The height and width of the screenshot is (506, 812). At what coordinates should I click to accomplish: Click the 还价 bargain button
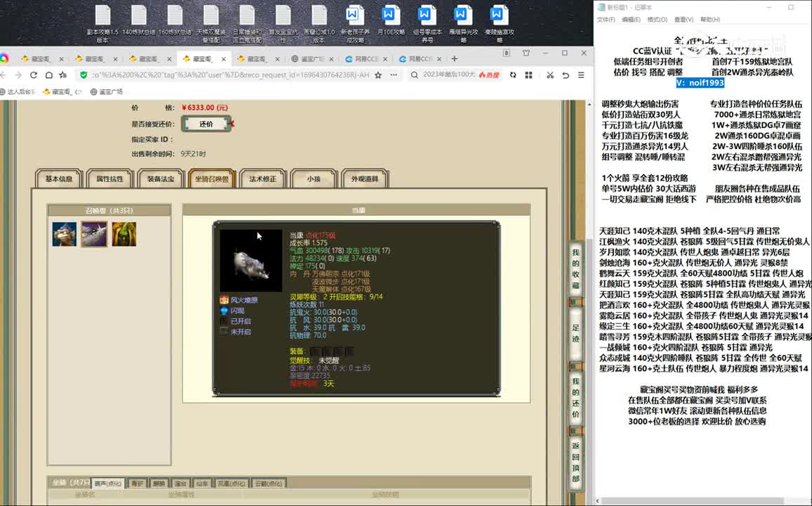tap(206, 124)
